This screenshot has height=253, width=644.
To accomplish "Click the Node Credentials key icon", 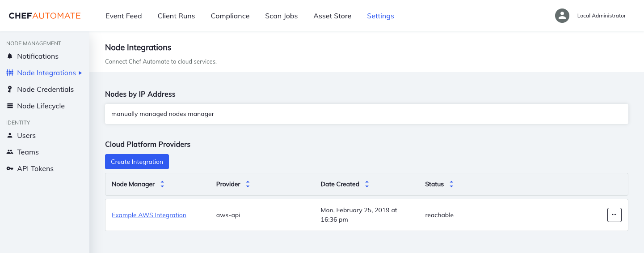I will click(x=10, y=90).
